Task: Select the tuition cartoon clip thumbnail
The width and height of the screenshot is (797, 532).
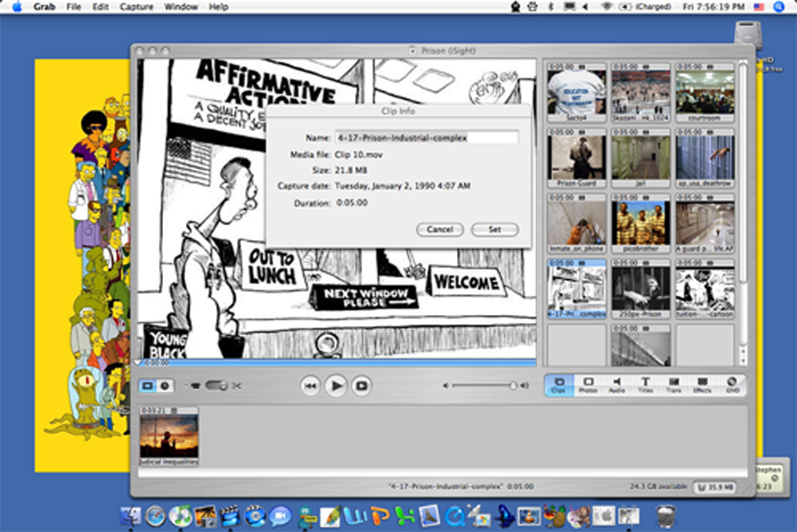Action: point(705,289)
